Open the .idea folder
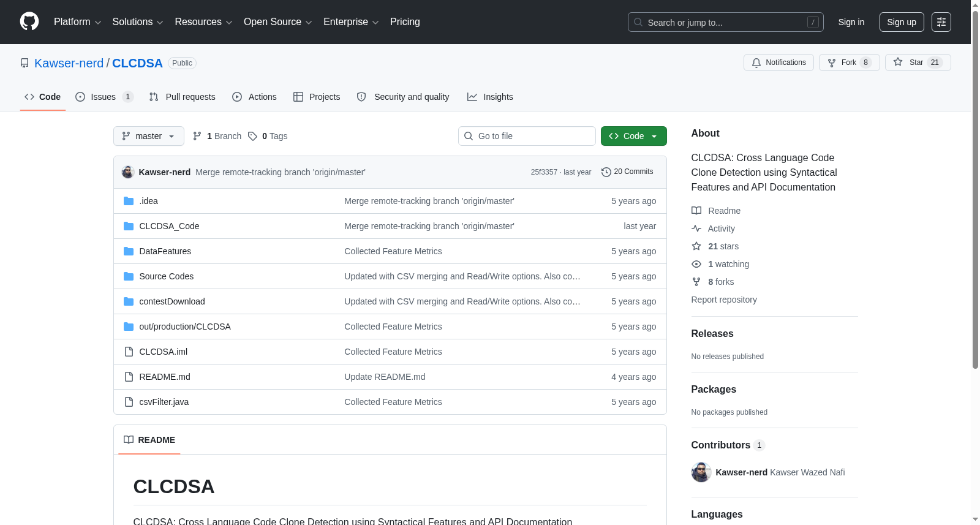980x525 pixels. [x=148, y=201]
